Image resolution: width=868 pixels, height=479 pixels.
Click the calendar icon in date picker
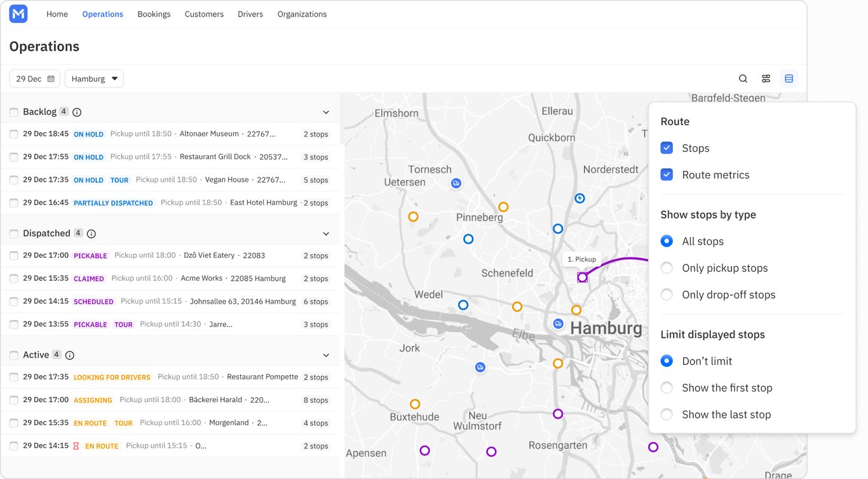tap(51, 79)
